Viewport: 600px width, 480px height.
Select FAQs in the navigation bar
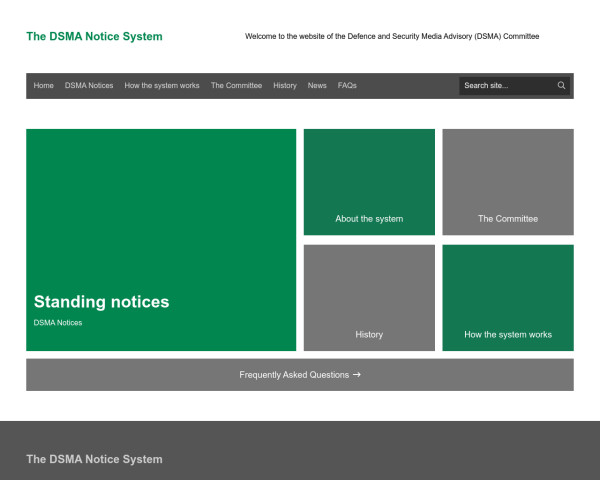(x=347, y=86)
